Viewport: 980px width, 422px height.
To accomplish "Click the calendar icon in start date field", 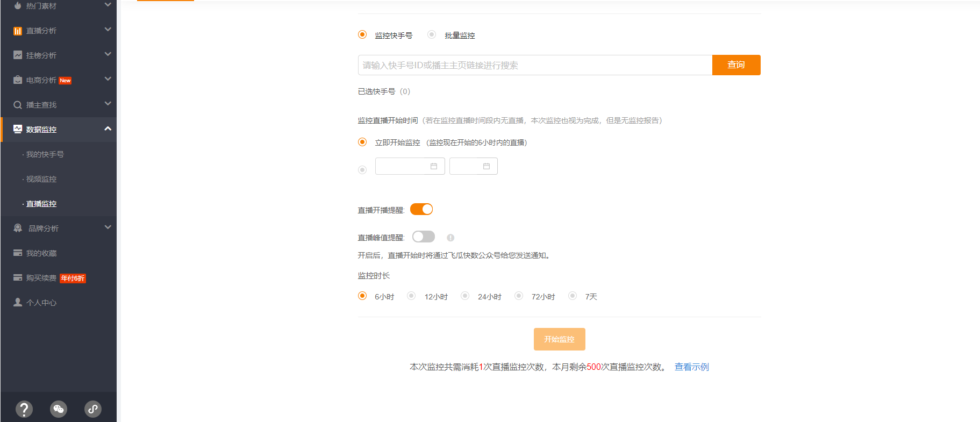I will [x=434, y=166].
